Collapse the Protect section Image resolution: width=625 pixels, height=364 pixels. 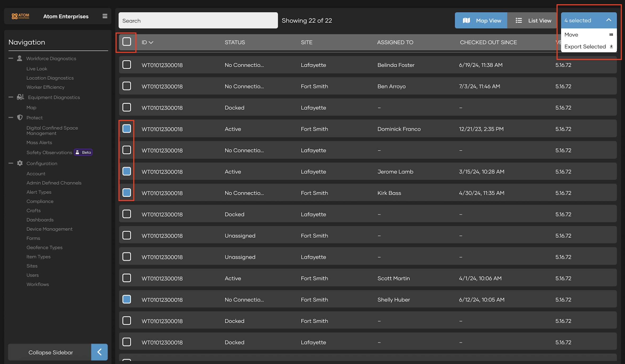(x=11, y=118)
